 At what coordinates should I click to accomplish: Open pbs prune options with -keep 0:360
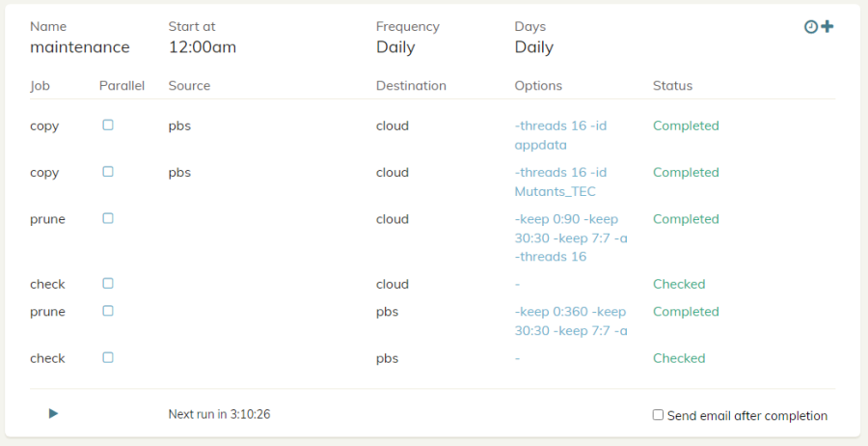[x=571, y=321]
